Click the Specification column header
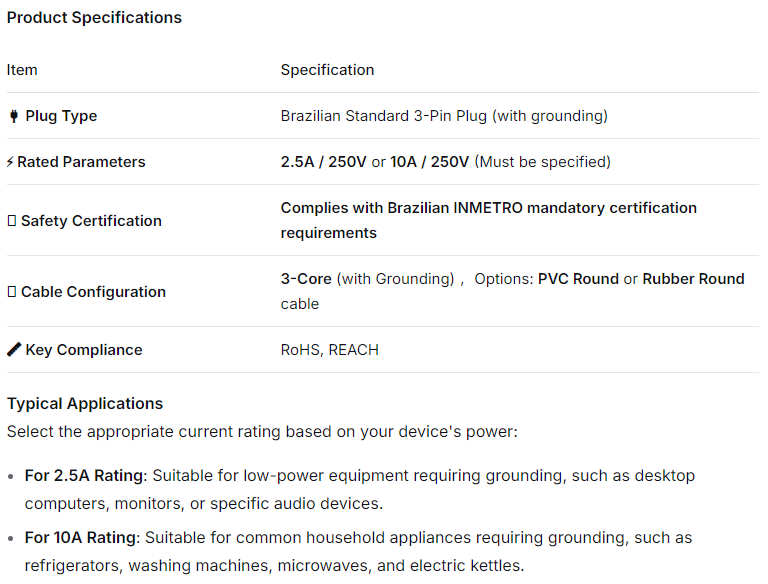The image size is (768, 584). (x=327, y=70)
